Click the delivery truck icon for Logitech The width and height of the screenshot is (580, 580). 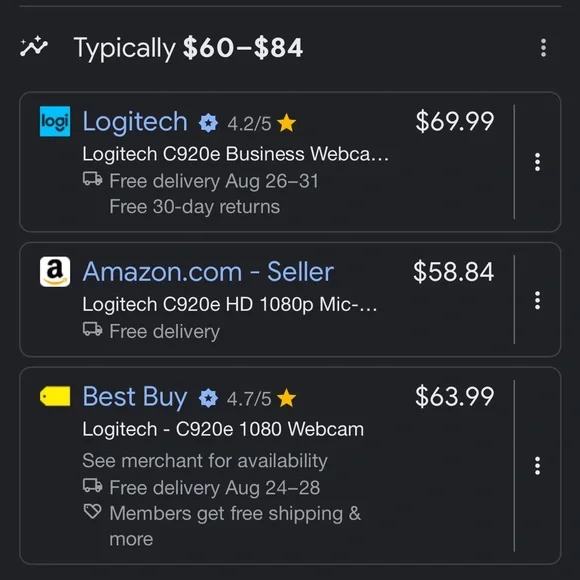[x=92, y=179]
